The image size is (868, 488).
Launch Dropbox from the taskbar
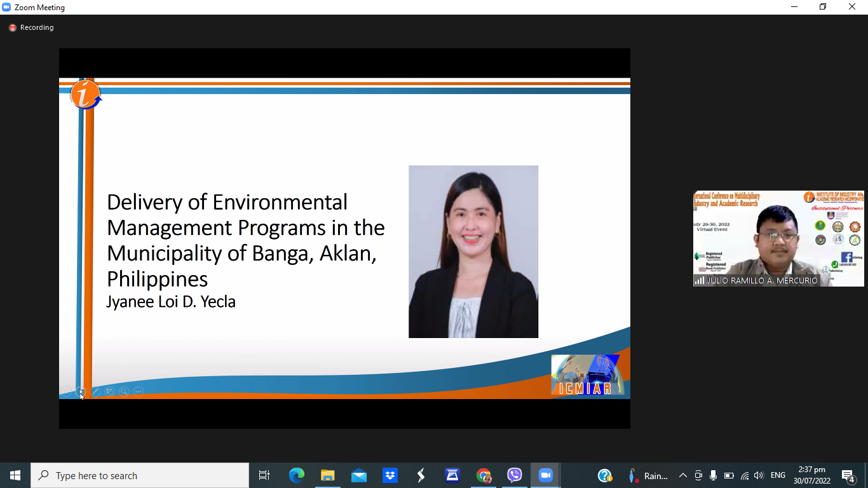390,475
